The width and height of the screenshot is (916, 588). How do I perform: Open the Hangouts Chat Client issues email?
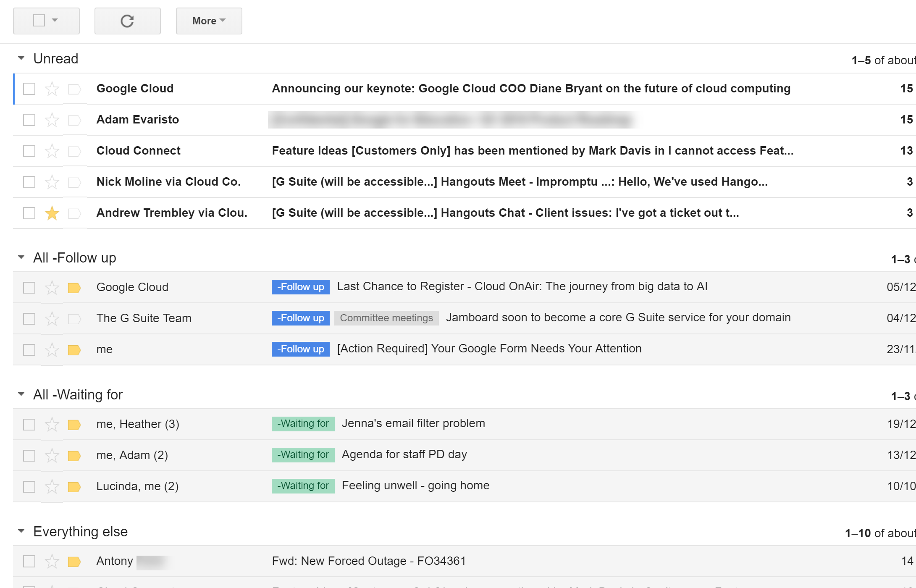[x=506, y=213]
